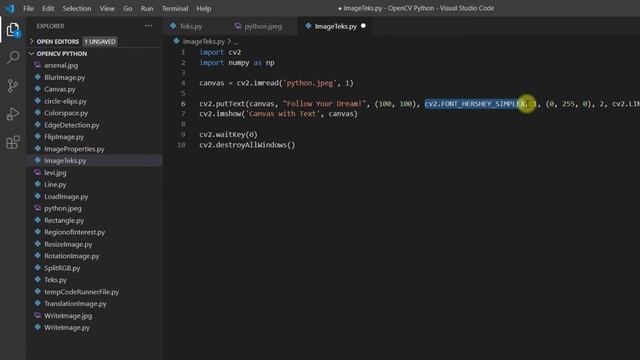This screenshot has height=360, width=640.
Task: Select the ImageTeks.py editor tab
Action: tap(335, 26)
